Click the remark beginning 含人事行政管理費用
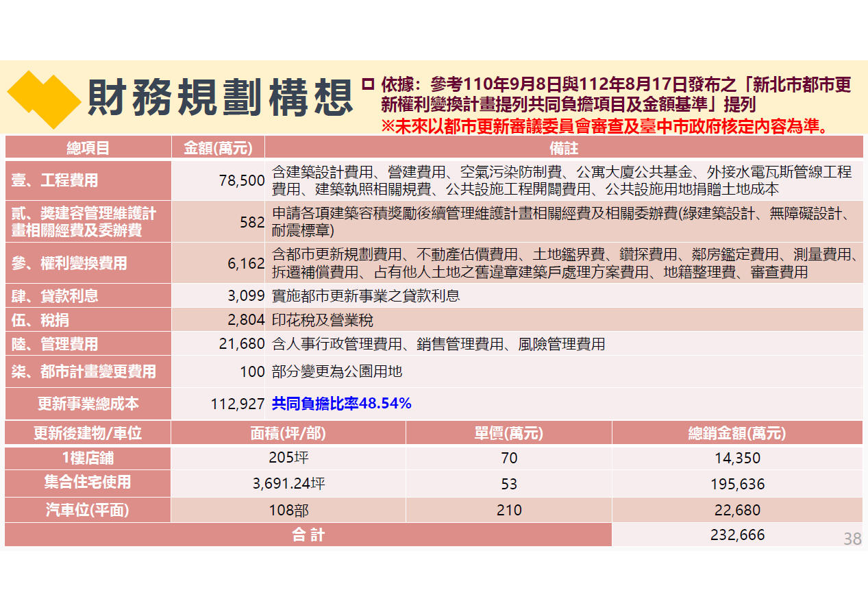Screen dimensions: 868x612 438,344
